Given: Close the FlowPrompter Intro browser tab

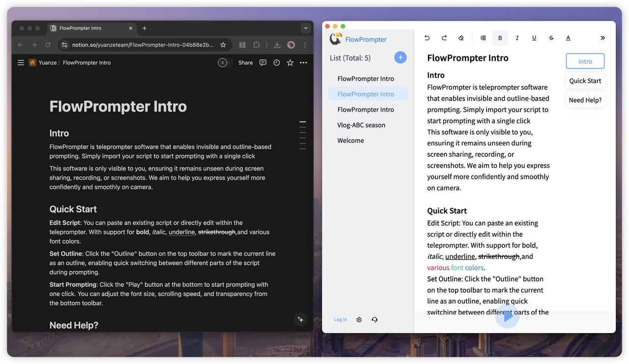Looking at the screenshot, I should coord(131,28).
